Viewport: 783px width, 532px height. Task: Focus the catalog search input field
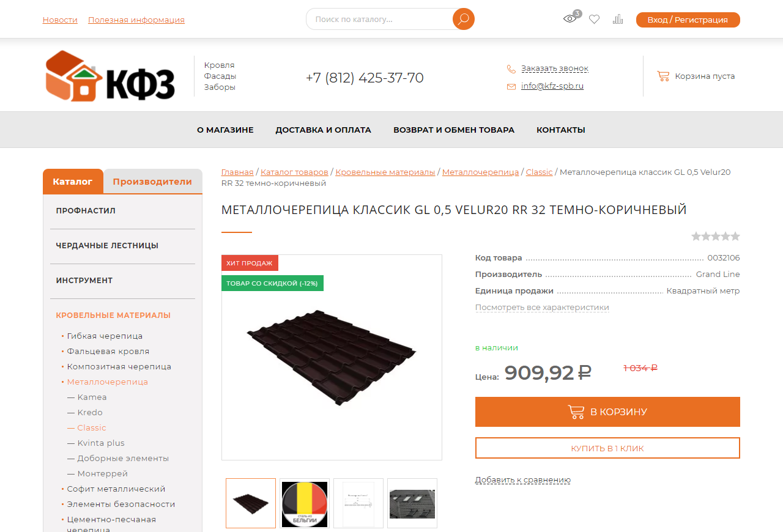tap(379, 19)
